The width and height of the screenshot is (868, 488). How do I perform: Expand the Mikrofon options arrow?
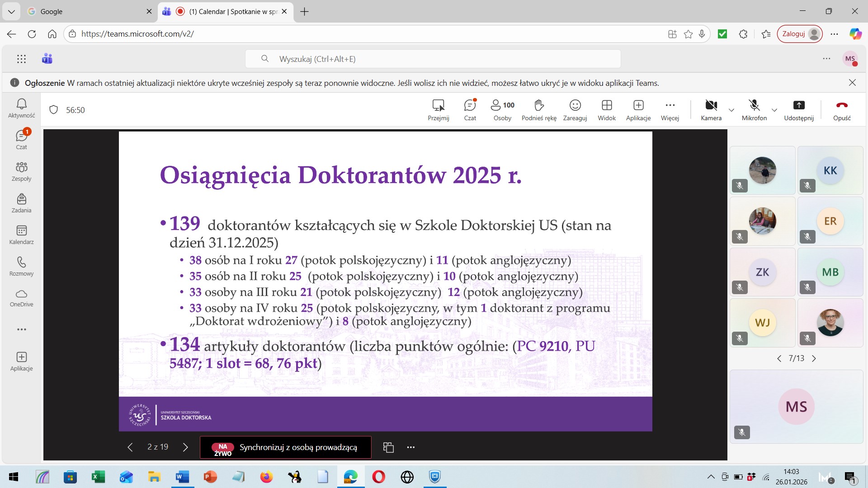point(774,110)
